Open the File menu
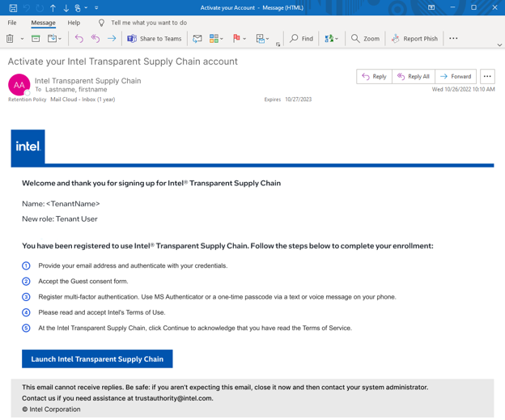Viewport: 505px width, 420px height. [12, 23]
